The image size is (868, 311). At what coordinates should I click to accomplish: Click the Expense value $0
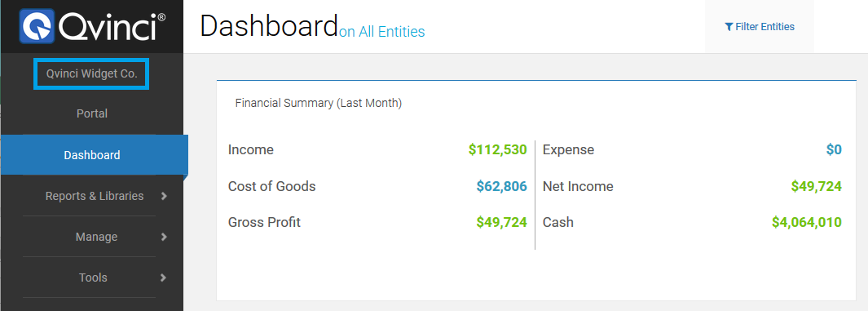tap(834, 149)
